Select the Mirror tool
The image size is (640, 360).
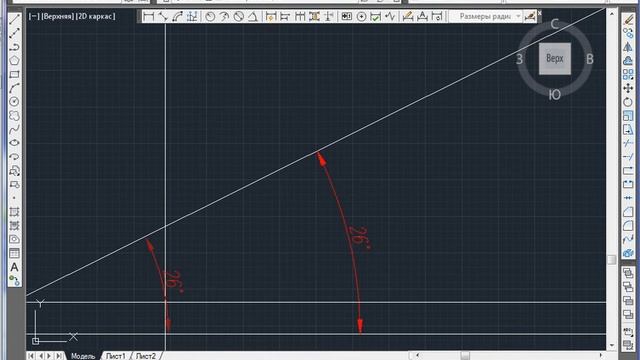point(628,47)
